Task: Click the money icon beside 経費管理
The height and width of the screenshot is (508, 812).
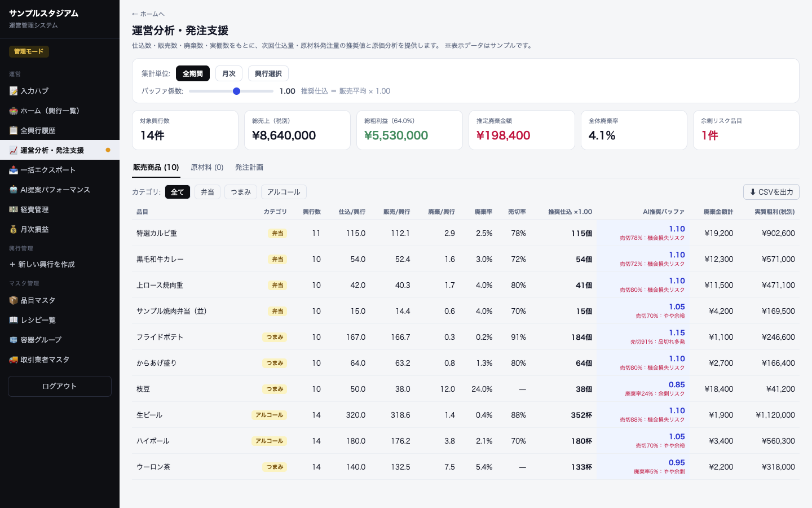Action: point(14,209)
